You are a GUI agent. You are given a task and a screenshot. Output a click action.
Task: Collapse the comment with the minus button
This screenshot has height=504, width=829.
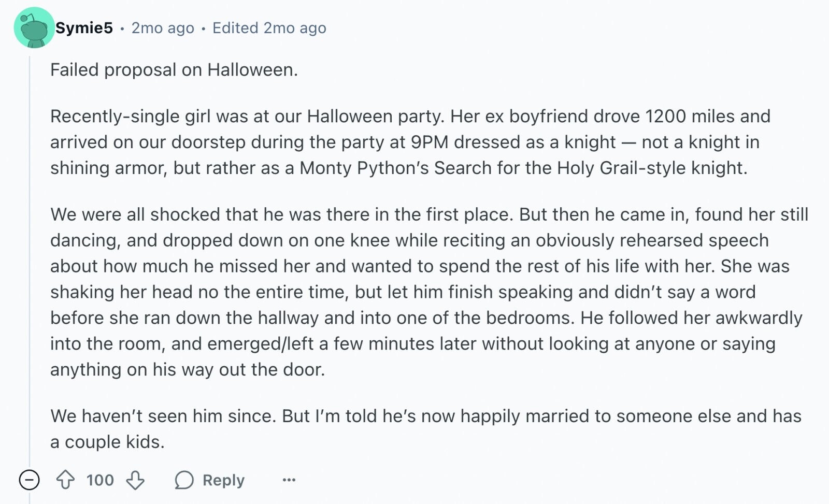point(29,480)
